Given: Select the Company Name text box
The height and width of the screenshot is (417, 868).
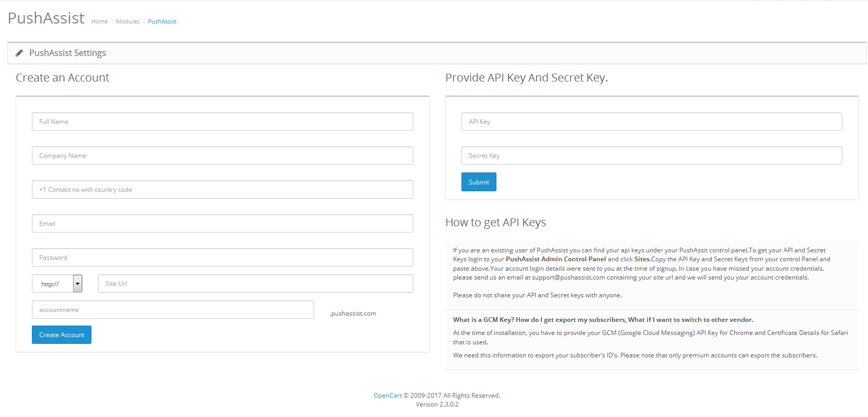Looking at the screenshot, I should (223, 155).
